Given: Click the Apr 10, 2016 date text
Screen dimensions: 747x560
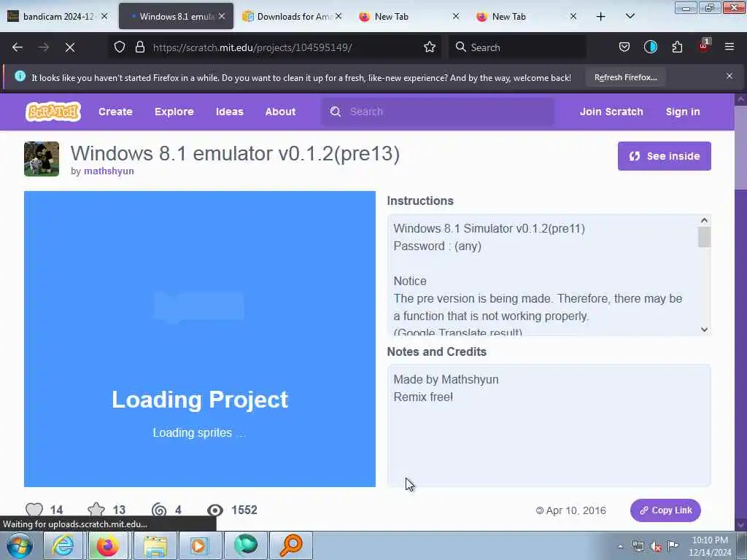Looking at the screenshot, I should pyautogui.click(x=576, y=510).
